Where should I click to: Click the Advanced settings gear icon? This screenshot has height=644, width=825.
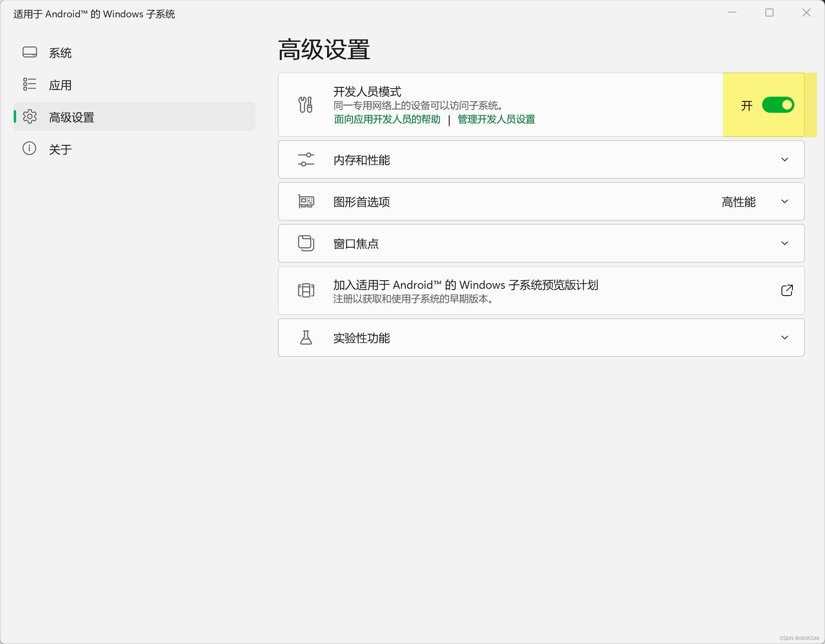pos(30,117)
